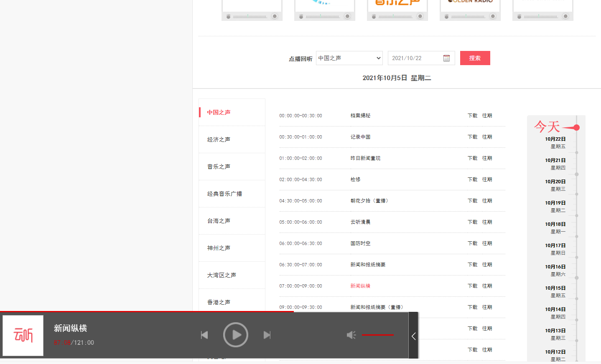Download 昨日新闻重现
This screenshot has height=364, width=601.
(473, 158)
